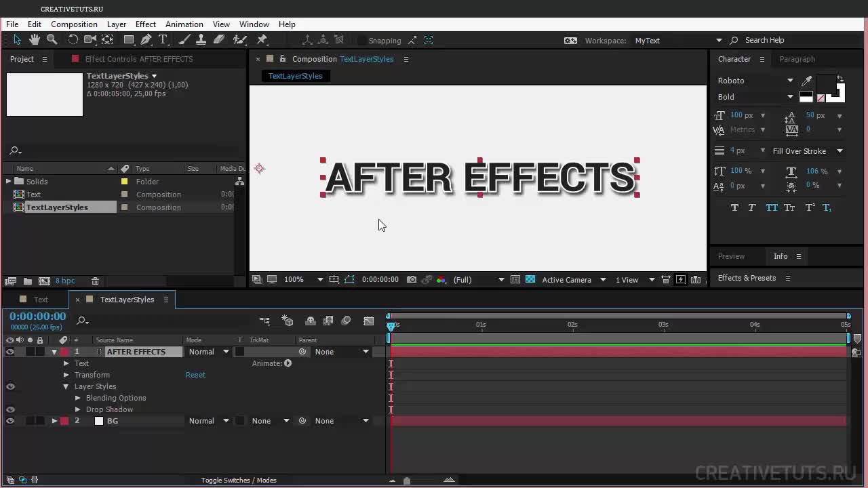This screenshot has height=488, width=868.
Task: Select the Selection arrow tool
Action: pos(17,40)
